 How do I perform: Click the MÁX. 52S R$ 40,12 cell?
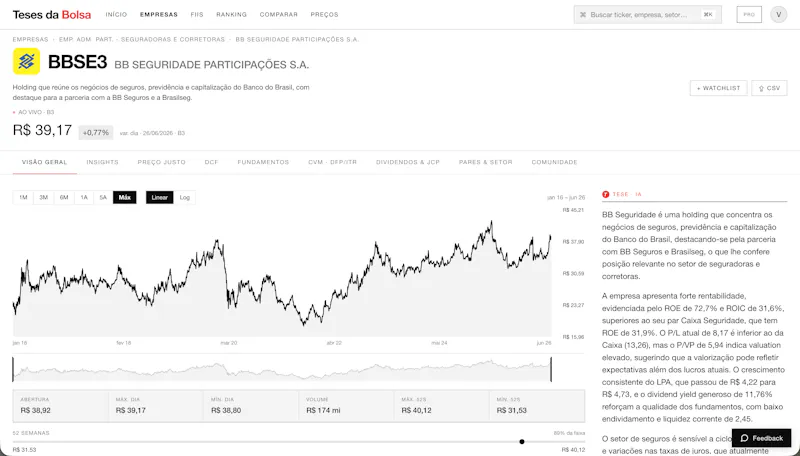point(441,406)
